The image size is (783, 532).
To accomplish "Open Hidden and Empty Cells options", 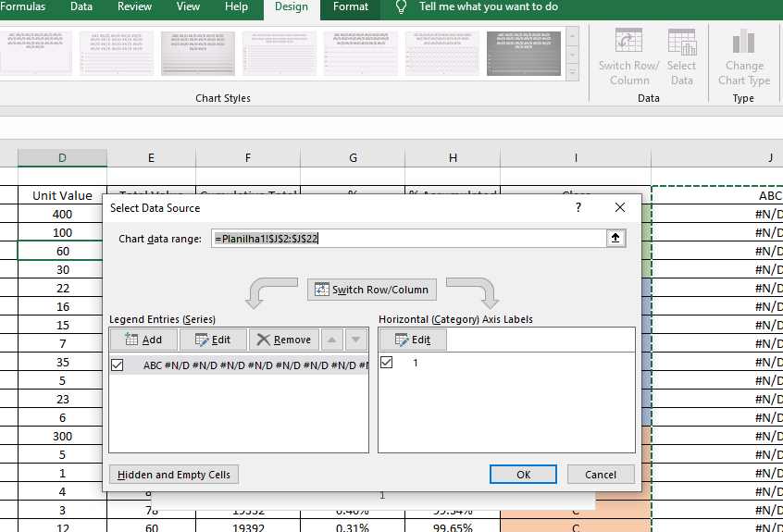I will point(174,475).
